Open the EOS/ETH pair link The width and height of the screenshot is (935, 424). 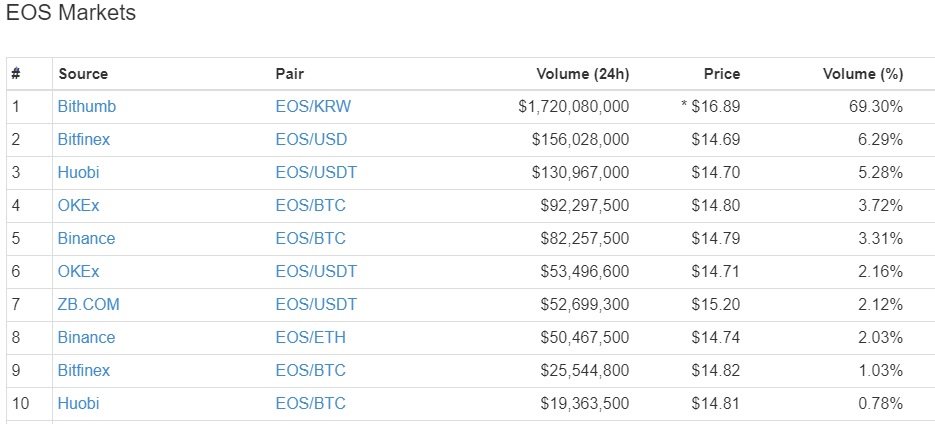click(311, 338)
